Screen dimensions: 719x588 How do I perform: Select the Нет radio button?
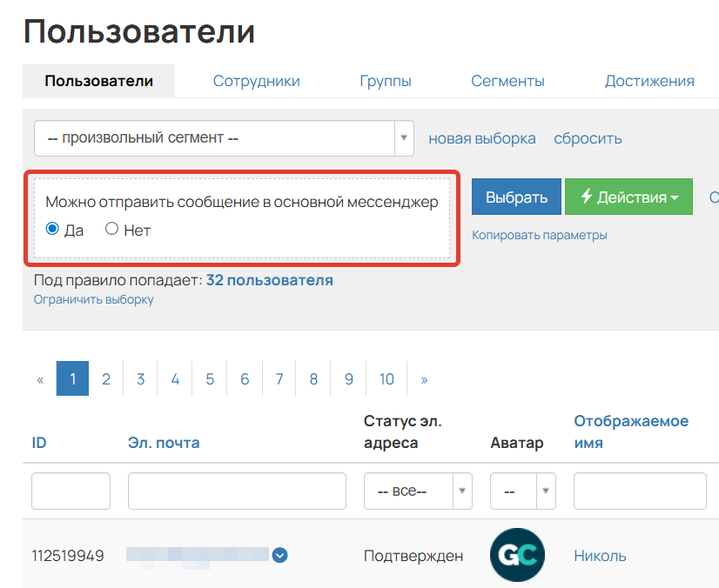[x=112, y=229]
